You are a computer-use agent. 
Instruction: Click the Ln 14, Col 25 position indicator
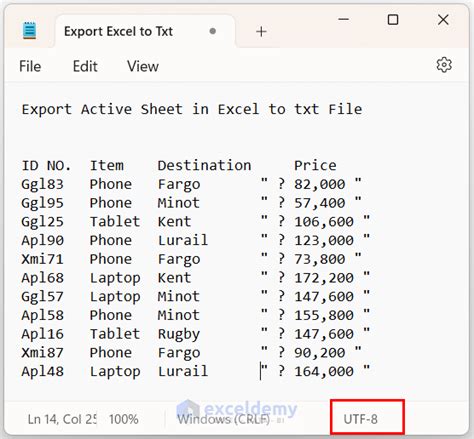[x=62, y=419]
